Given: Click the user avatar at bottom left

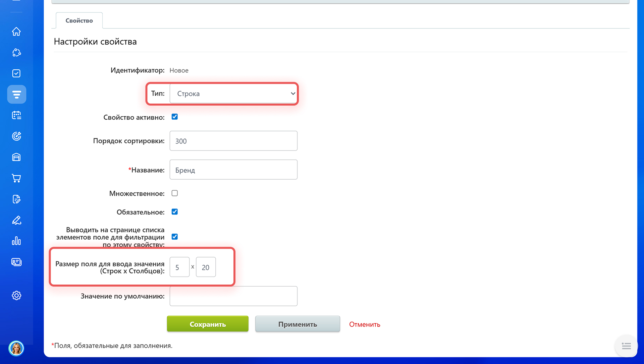Looking at the screenshot, I should point(16,348).
